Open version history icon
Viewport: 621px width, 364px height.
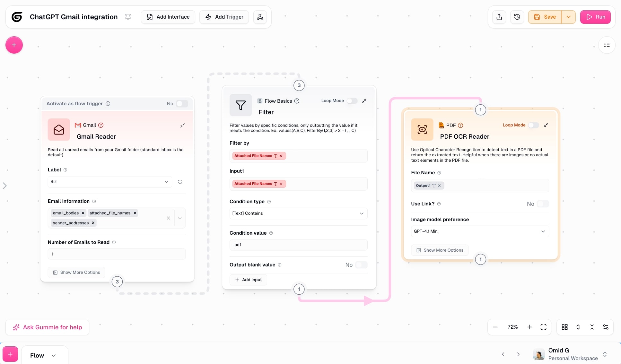[517, 17]
